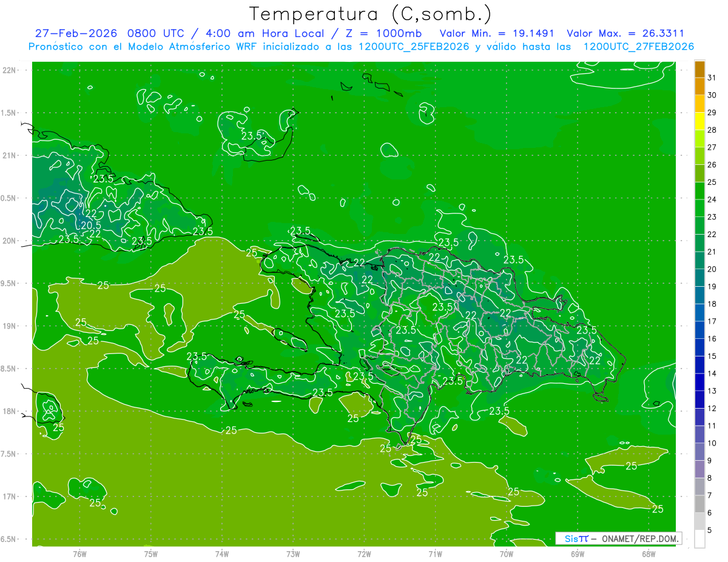
Task: Click the "12" label on color scale
Action: (712, 408)
